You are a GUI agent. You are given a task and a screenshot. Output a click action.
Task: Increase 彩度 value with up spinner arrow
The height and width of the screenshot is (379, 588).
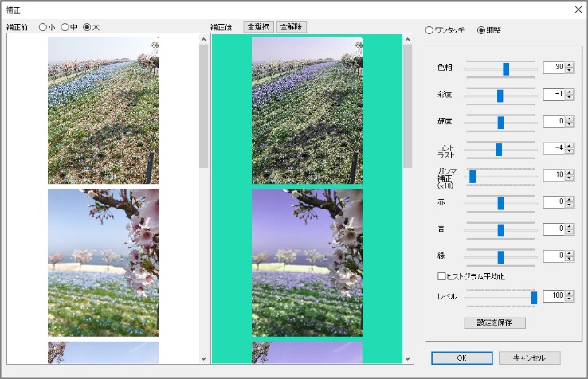coord(570,92)
